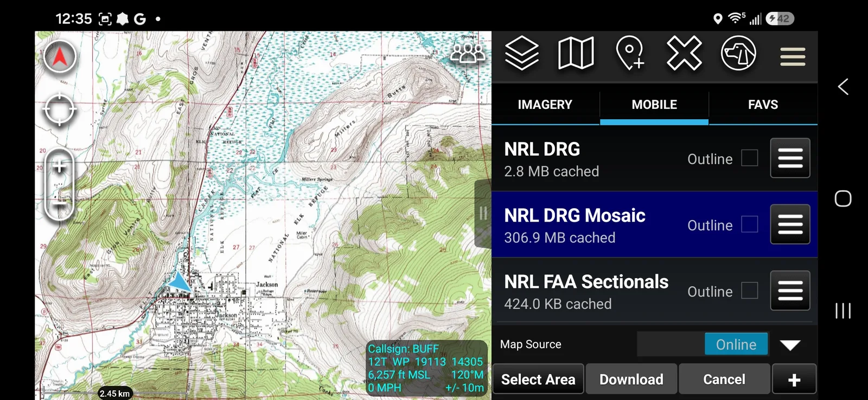The image size is (868, 400).
Task: Tap the Download button
Action: 631,379
